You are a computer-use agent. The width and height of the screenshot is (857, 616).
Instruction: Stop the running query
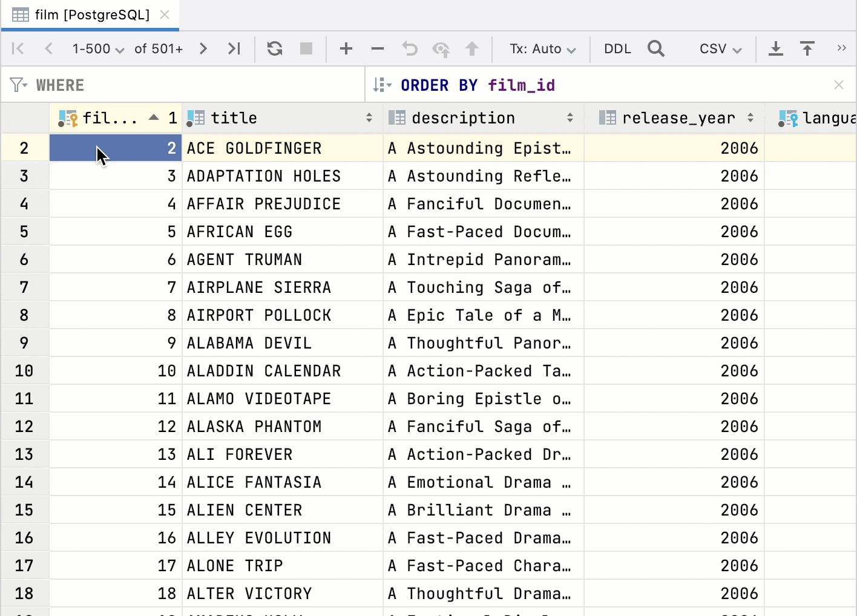(x=306, y=48)
